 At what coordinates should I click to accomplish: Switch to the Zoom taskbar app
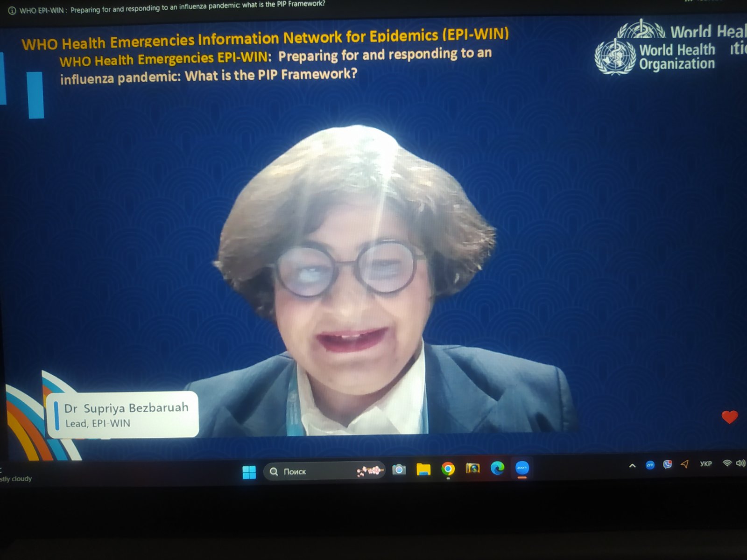(522, 468)
